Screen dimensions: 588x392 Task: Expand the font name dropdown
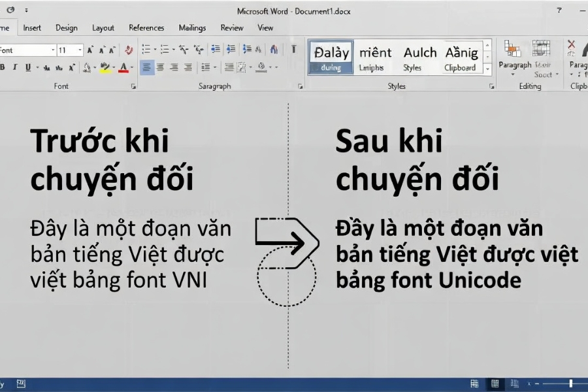[53, 50]
